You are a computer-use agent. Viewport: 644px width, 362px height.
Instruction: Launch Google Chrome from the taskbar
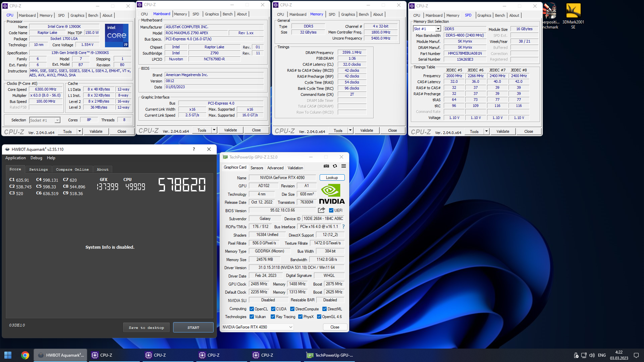pyautogui.click(x=25, y=355)
